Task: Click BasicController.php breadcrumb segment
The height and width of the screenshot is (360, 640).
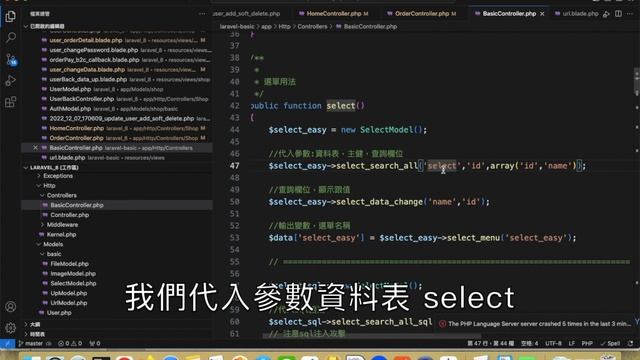Action: pyautogui.click(x=370, y=27)
